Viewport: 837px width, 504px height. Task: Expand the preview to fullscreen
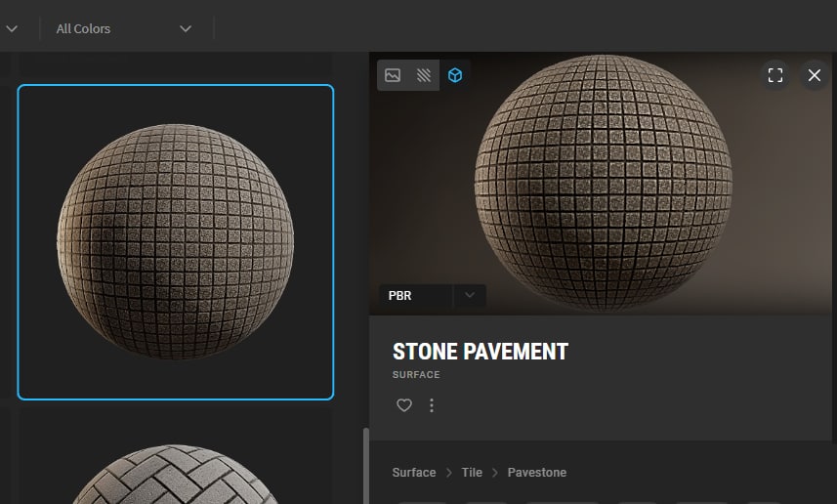(x=775, y=75)
